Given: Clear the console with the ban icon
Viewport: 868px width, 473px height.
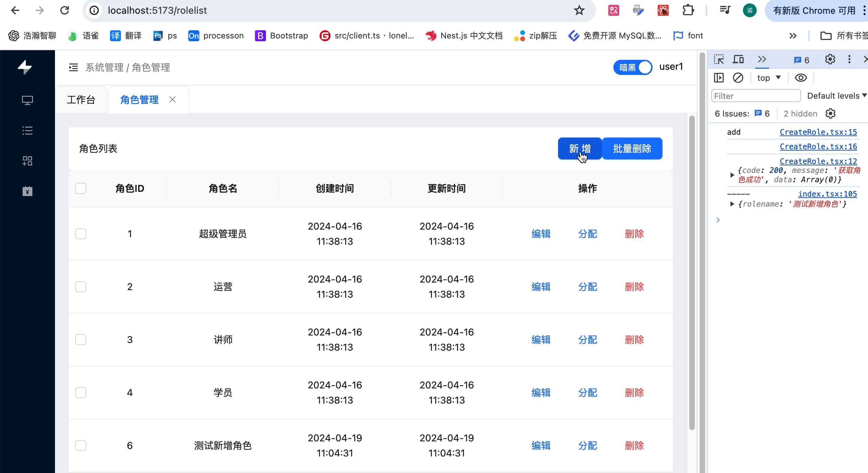Looking at the screenshot, I should pyautogui.click(x=738, y=78).
